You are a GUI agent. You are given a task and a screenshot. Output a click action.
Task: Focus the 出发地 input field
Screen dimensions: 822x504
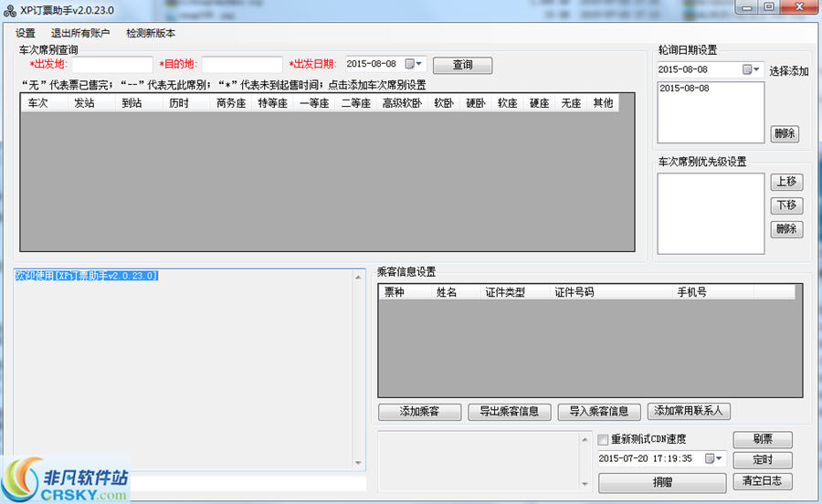pos(112,65)
